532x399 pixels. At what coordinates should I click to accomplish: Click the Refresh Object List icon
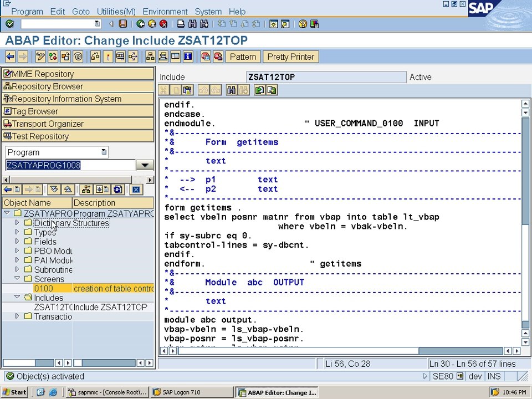click(117, 190)
